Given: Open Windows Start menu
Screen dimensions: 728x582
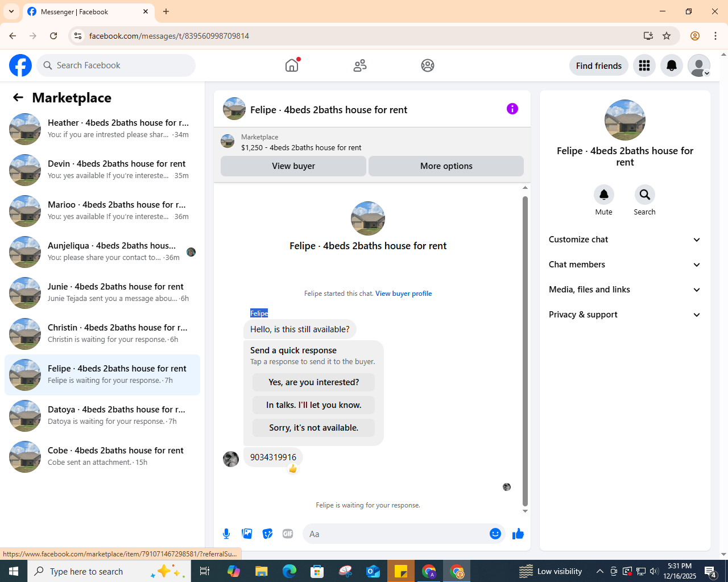Looking at the screenshot, I should click(x=14, y=571).
